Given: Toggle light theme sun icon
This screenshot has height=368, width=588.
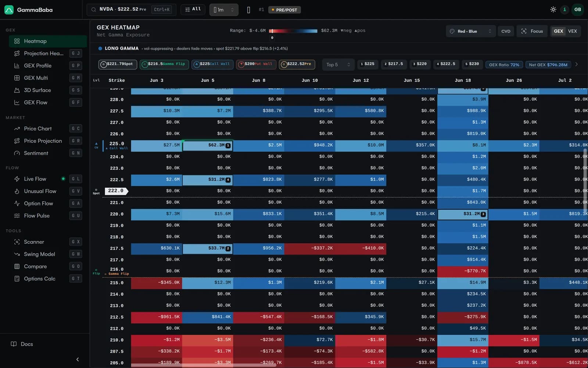Looking at the screenshot, I should coord(553,10).
